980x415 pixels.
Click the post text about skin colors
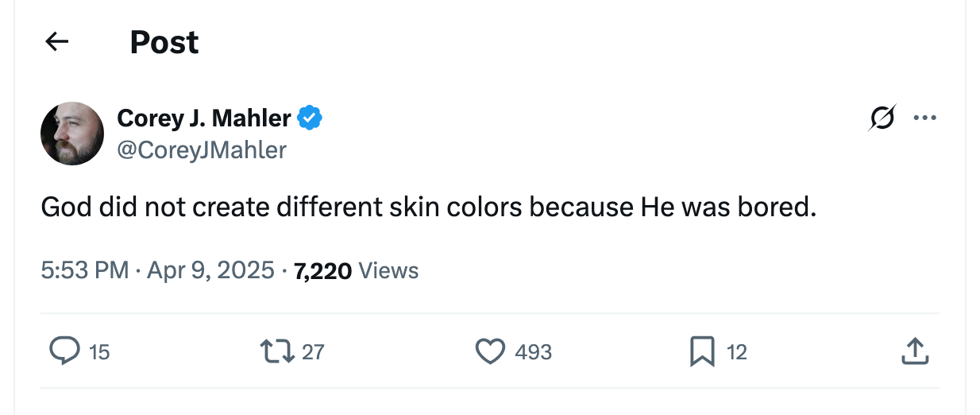tap(429, 207)
